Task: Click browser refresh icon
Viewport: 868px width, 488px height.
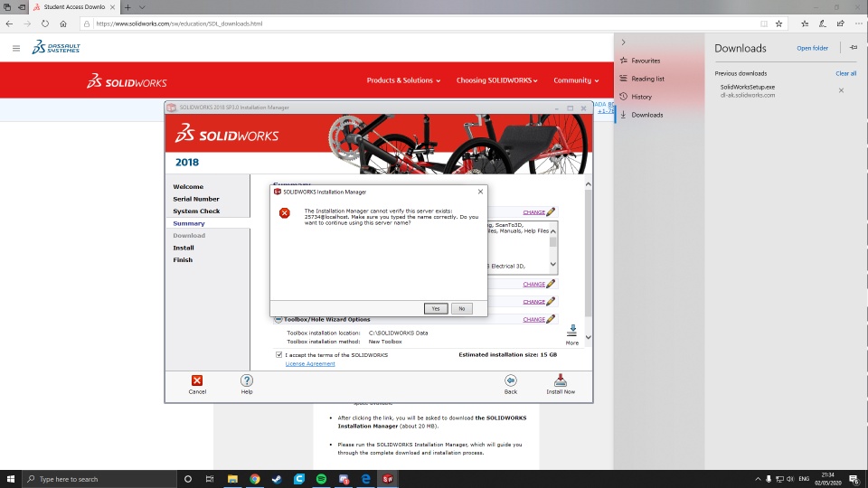Action: pyautogui.click(x=45, y=23)
